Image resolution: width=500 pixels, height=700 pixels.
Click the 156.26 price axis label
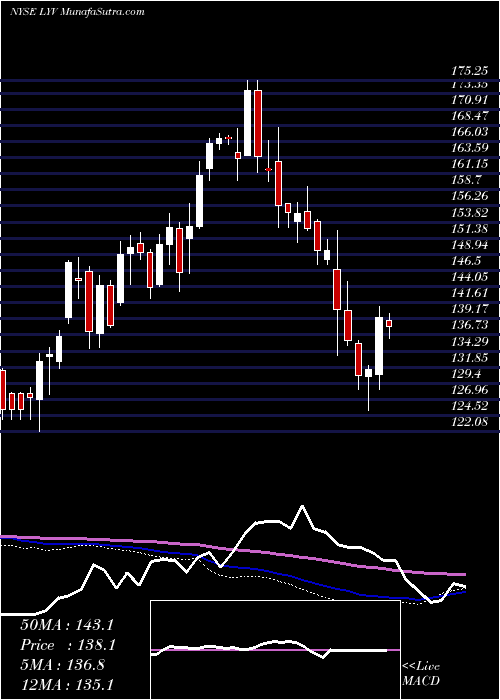(x=469, y=196)
